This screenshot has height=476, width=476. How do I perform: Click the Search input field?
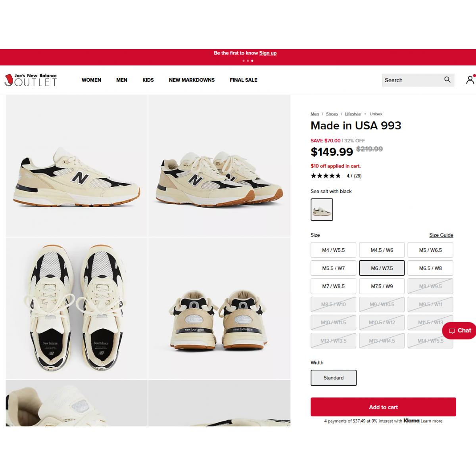pos(413,80)
